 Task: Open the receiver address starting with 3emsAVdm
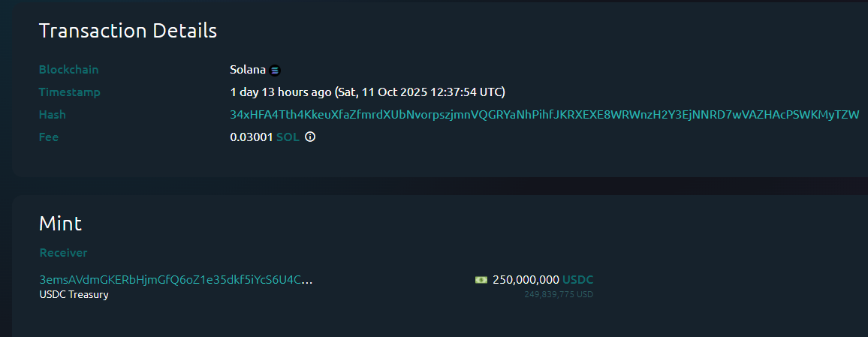pos(176,280)
